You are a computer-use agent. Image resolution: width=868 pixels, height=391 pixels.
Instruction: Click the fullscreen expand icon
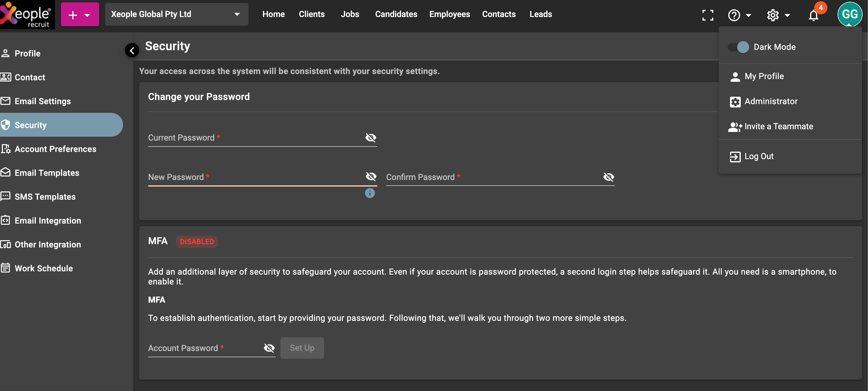tap(707, 15)
